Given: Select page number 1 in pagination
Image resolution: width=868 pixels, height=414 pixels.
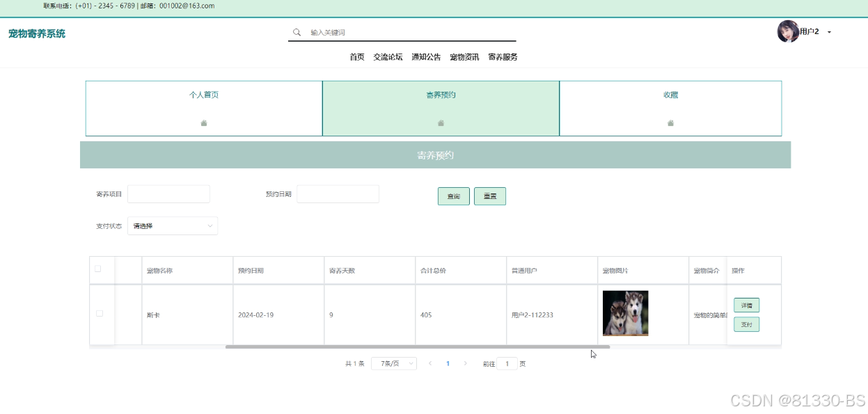Looking at the screenshot, I should point(448,363).
